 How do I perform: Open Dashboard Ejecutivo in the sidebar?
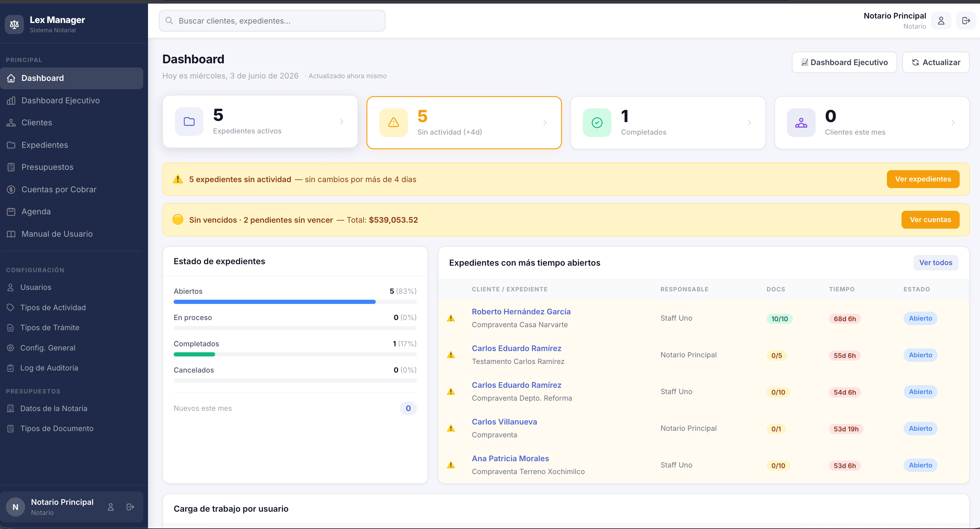point(72,101)
